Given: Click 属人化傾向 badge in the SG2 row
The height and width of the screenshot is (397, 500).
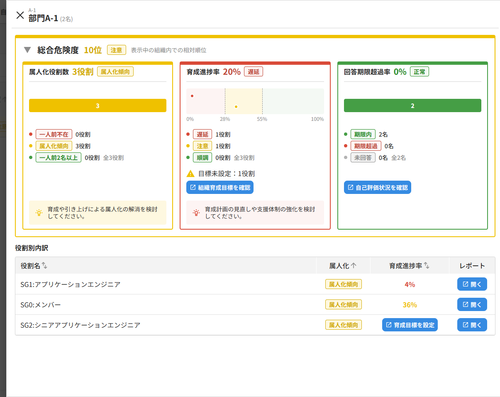Looking at the screenshot, I should pyautogui.click(x=343, y=325).
